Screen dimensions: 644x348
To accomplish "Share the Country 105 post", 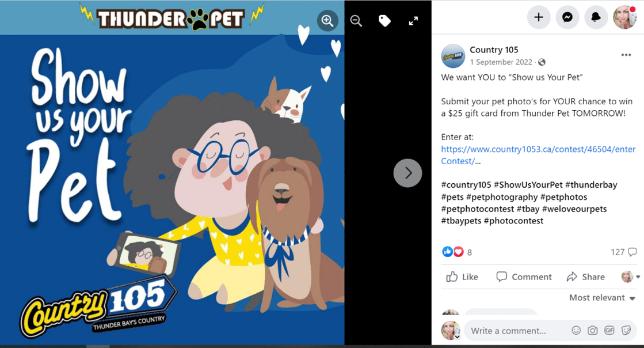I will tap(586, 277).
